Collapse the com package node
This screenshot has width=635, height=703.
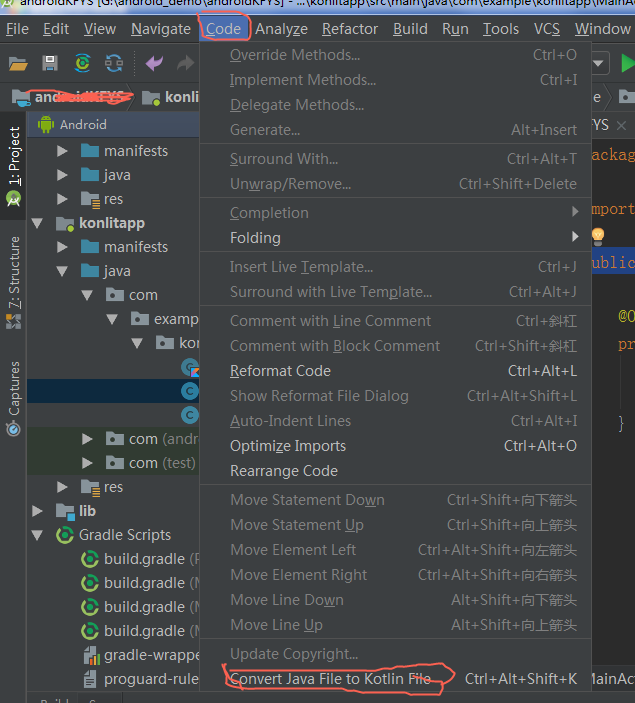pyautogui.click(x=87, y=295)
